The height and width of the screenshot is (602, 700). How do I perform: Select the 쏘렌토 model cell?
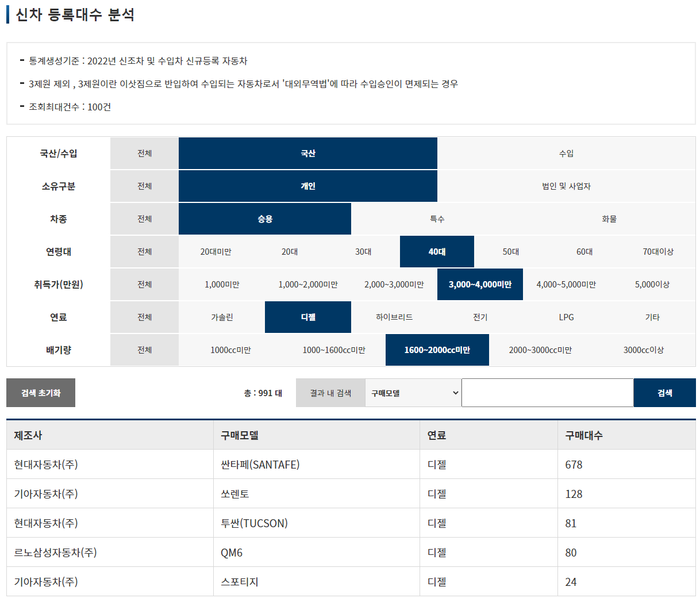317,494
